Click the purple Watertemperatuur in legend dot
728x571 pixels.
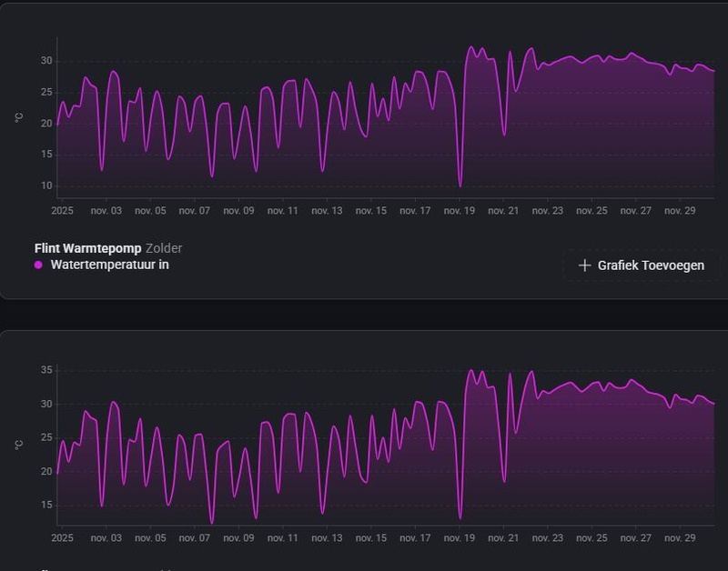click(x=38, y=265)
